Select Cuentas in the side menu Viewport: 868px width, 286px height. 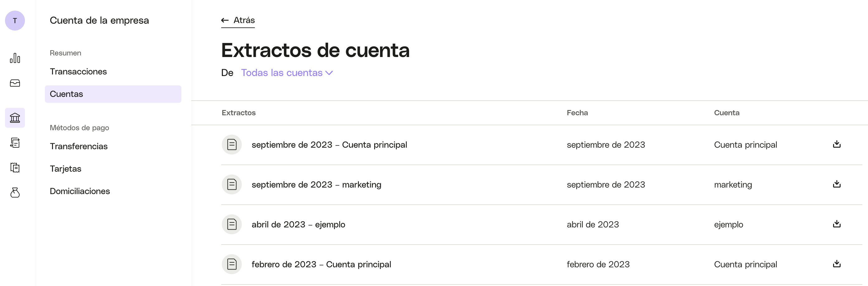click(x=113, y=94)
